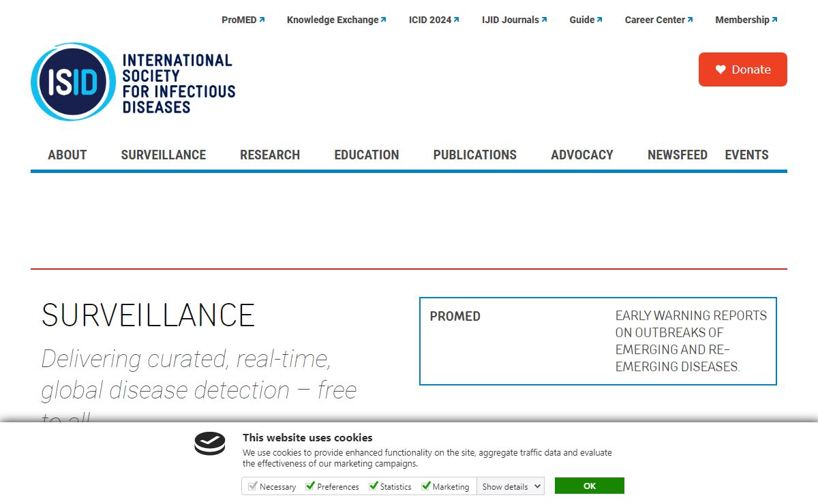Screen dimensions: 818x504
Task: Click the red Donate button
Action: click(x=743, y=69)
